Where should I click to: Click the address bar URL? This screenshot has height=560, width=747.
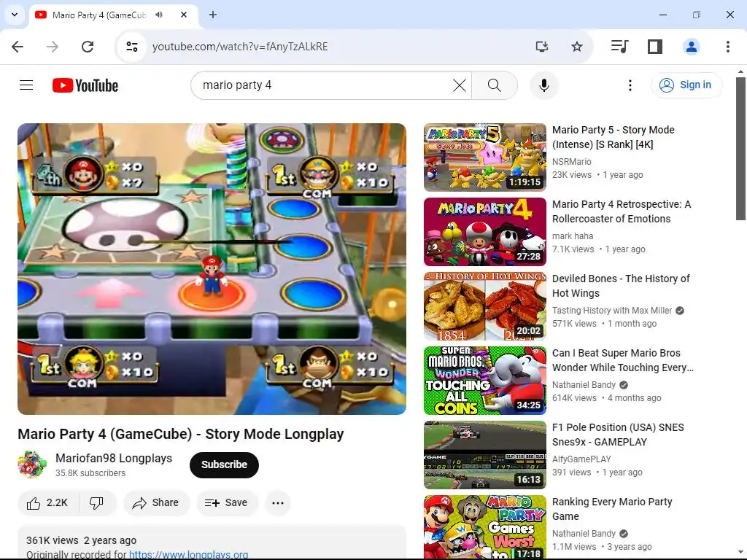pos(240,47)
